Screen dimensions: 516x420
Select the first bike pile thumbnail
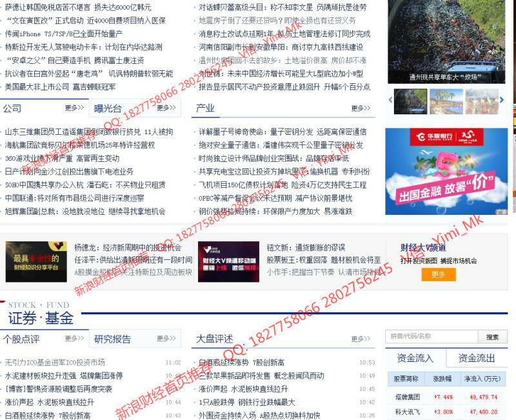[411, 101]
